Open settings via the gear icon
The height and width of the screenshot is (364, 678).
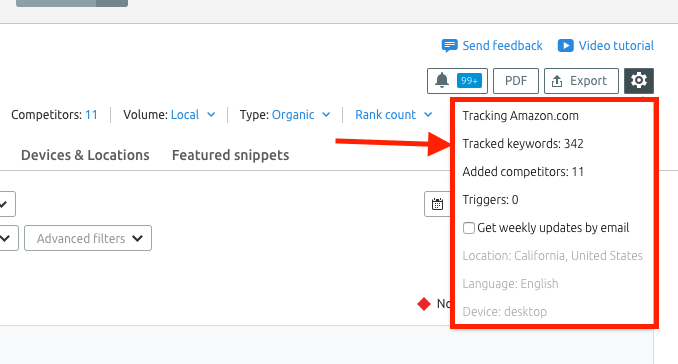tap(638, 81)
